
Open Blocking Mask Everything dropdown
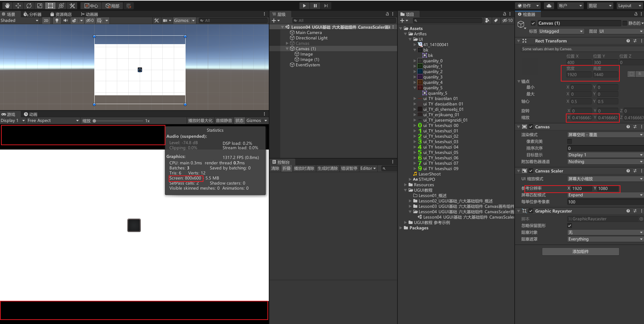click(x=605, y=239)
